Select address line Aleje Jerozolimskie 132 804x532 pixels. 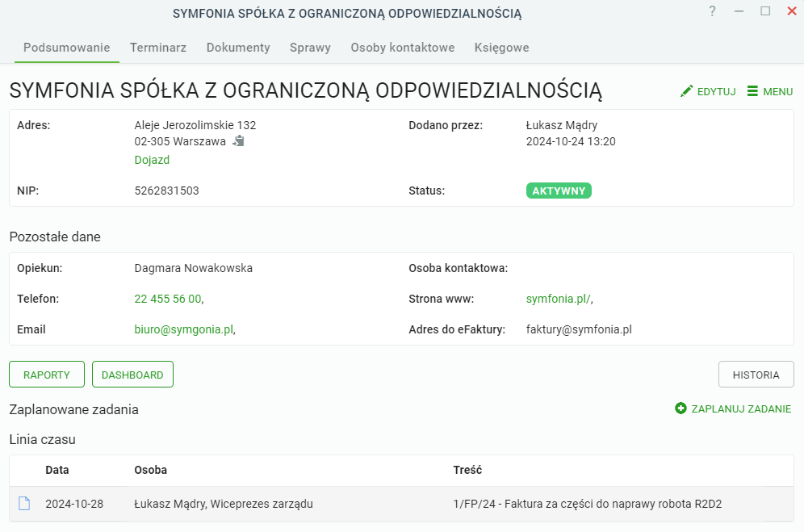[x=195, y=125]
